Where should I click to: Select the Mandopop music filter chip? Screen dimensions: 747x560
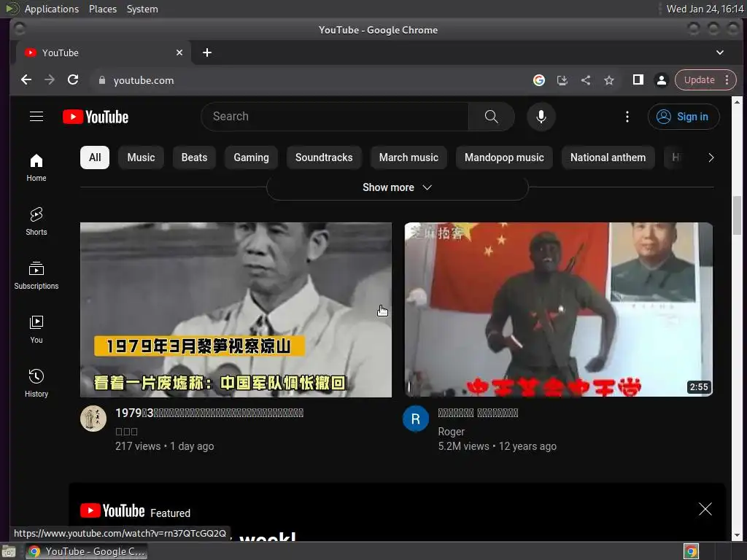point(504,157)
